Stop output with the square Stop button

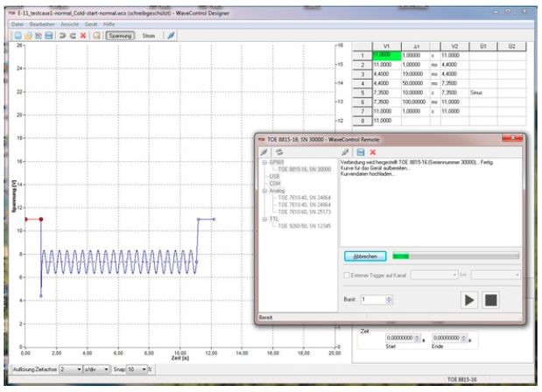click(x=490, y=300)
